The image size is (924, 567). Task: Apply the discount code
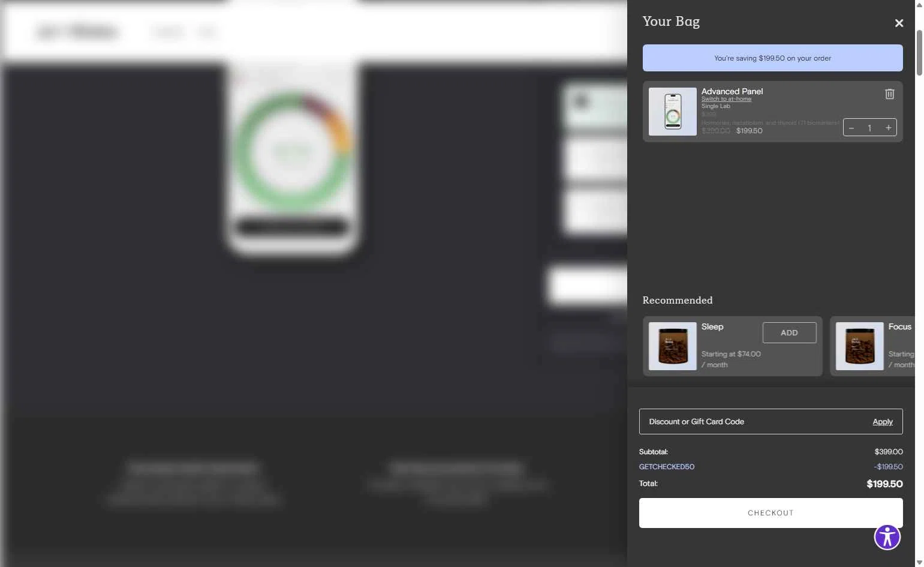[883, 422]
